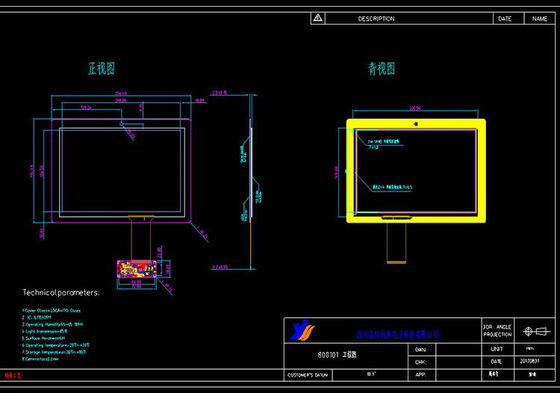Click the General tolerance parameter line

(x=40, y=359)
